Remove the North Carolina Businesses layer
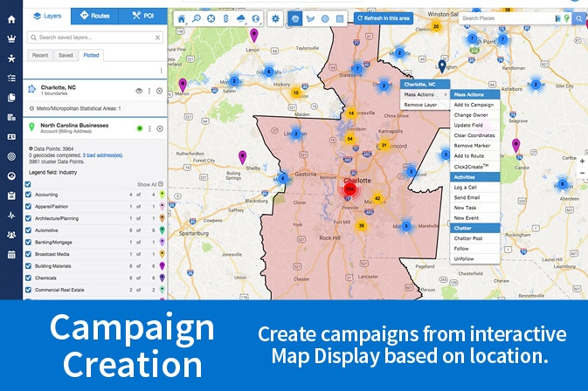 pos(160,128)
